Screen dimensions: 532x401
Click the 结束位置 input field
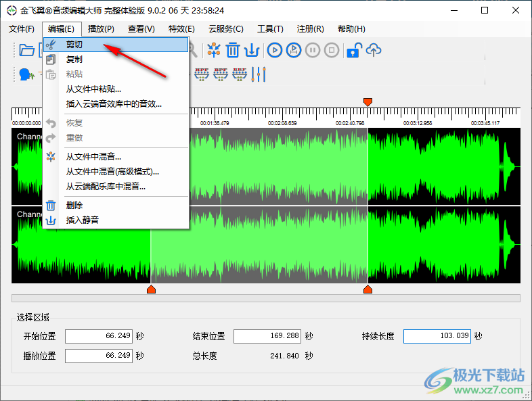(267, 336)
